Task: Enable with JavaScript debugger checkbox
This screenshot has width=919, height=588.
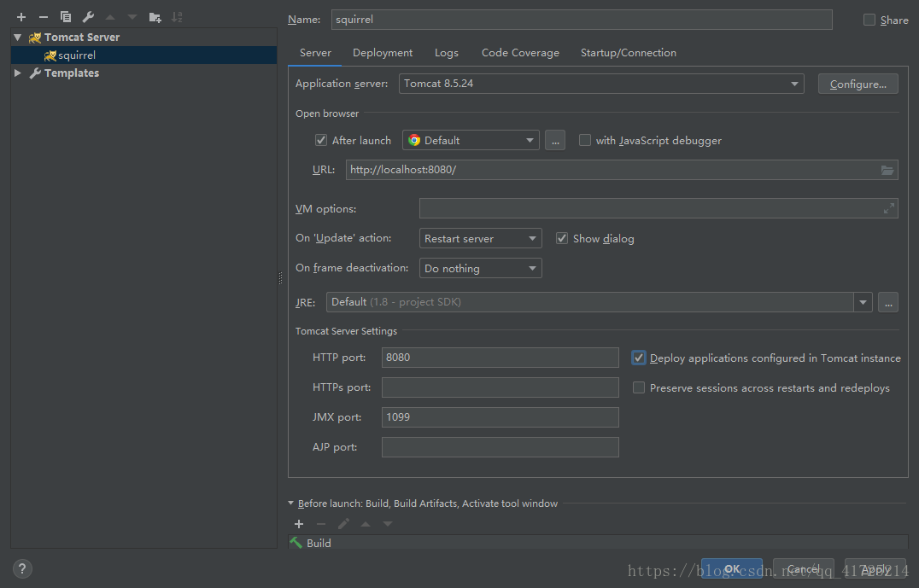Action: (584, 140)
